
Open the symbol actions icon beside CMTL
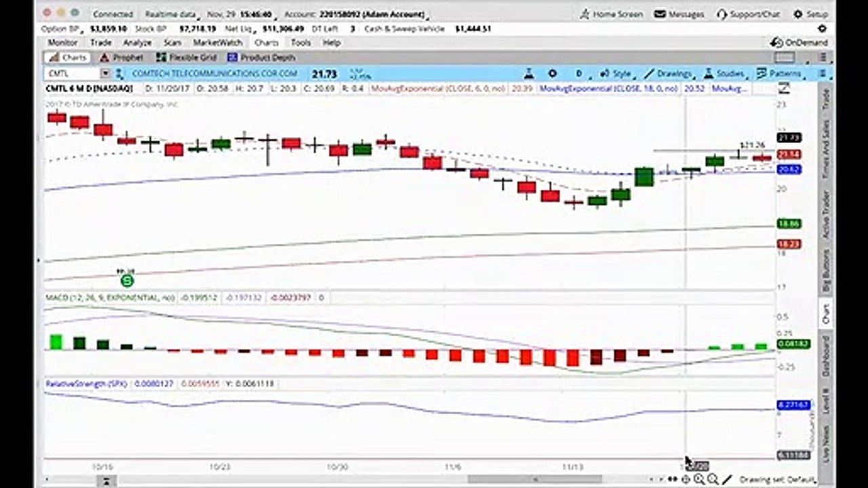119,74
